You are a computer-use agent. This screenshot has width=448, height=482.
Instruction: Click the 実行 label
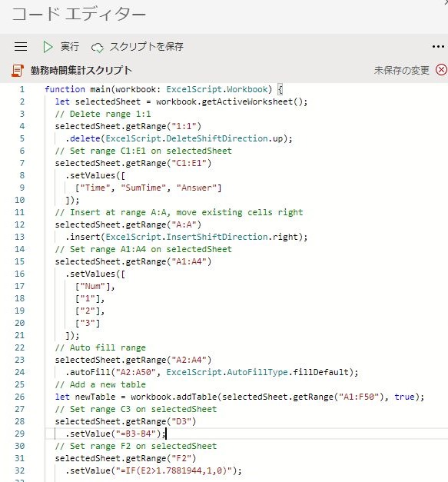point(70,47)
